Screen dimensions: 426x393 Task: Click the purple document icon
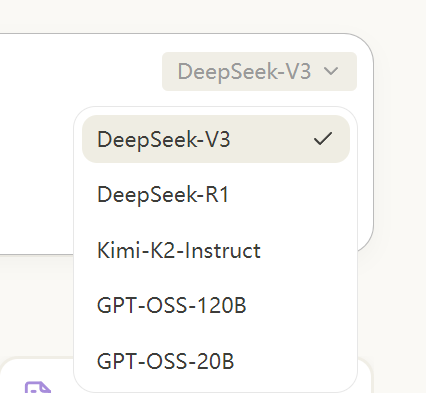coord(38,388)
